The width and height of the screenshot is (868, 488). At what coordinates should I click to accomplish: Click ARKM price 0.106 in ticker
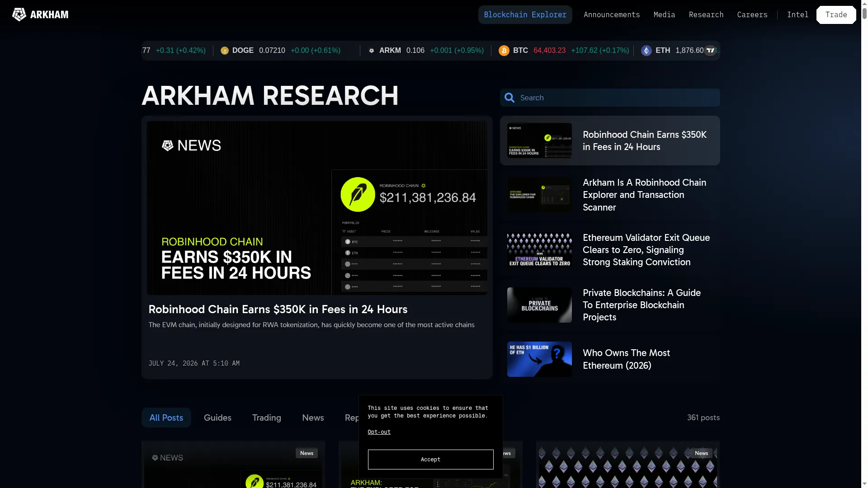415,51
